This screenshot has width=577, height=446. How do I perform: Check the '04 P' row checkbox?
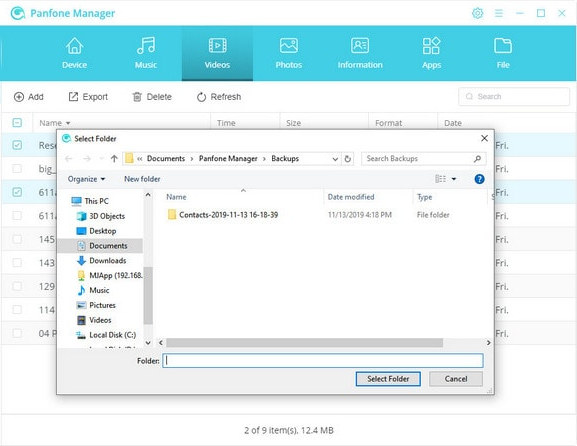[x=17, y=333]
